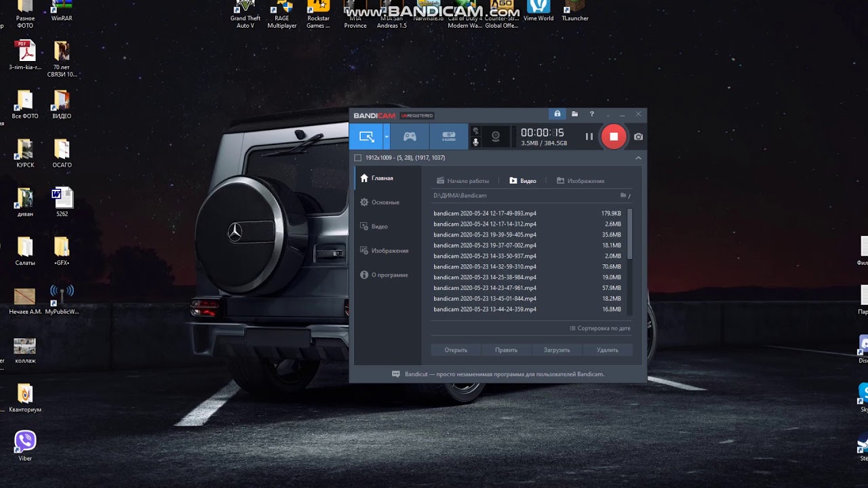Switch to the Изображения tab in the top tab bar

pyautogui.click(x=580, y=181)
